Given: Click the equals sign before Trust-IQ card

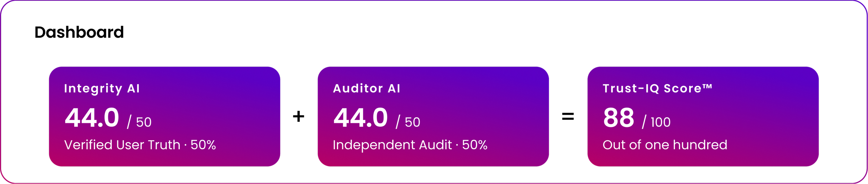Looking at the screenshot, I should point(568,117).
